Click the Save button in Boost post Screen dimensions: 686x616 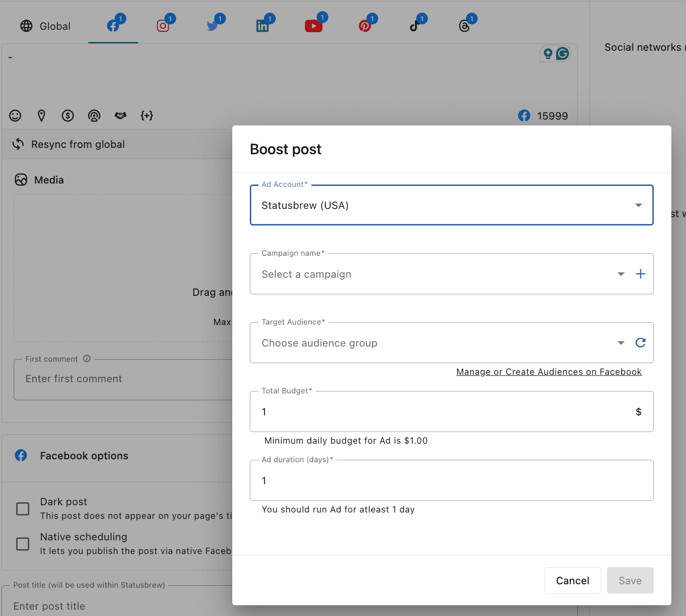coord(630,580)
